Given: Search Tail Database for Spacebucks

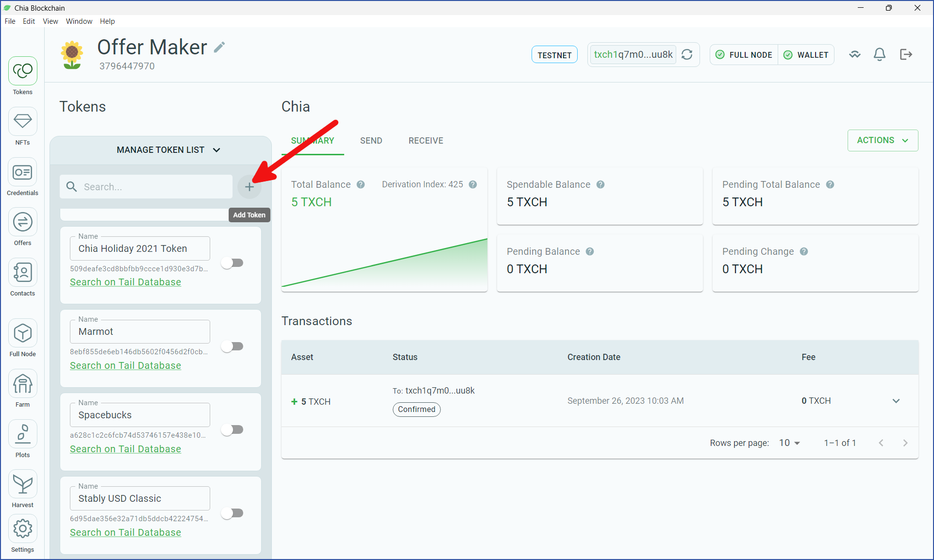Looking at the screenshot, I should tap(125, 449).
